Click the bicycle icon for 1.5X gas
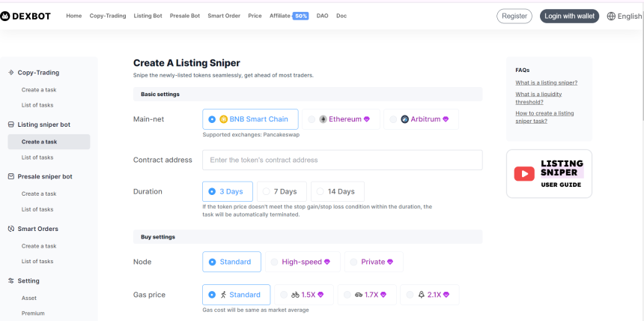This screenshot has width=644, height=321. coord(295,295)
